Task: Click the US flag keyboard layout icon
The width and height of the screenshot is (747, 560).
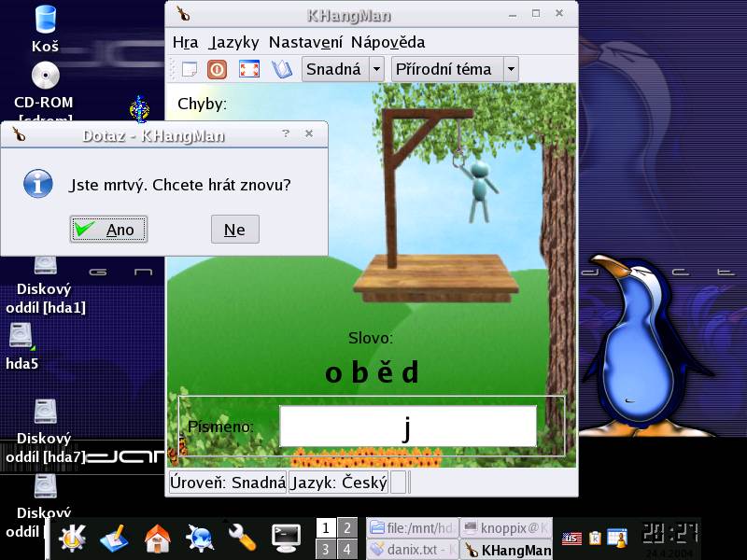Action: 571,539
